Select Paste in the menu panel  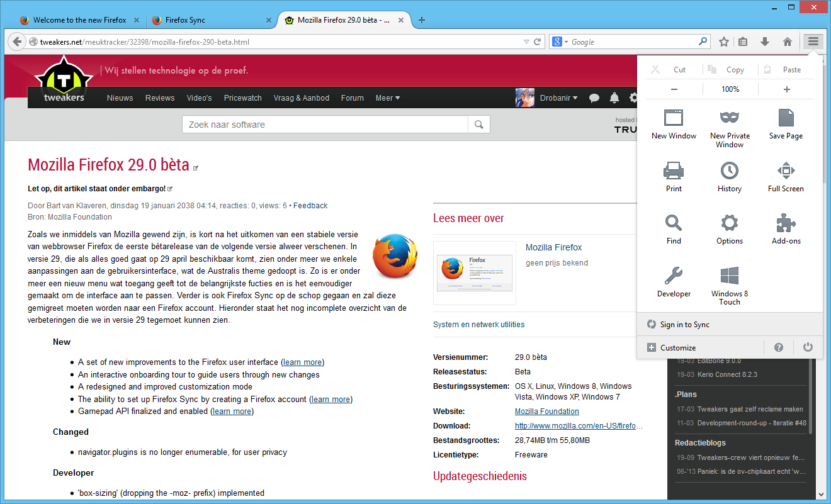784,70
